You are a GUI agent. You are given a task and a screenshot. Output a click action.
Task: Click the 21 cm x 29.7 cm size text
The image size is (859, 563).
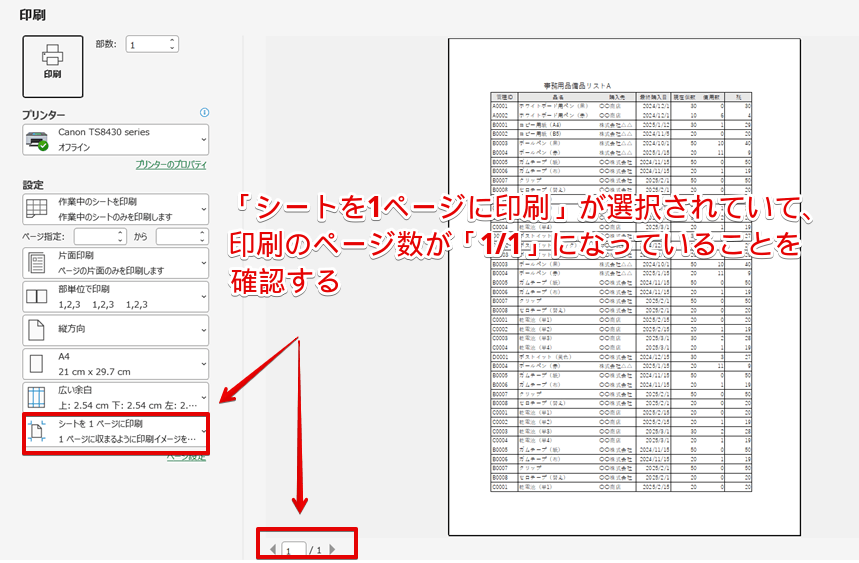94,372
